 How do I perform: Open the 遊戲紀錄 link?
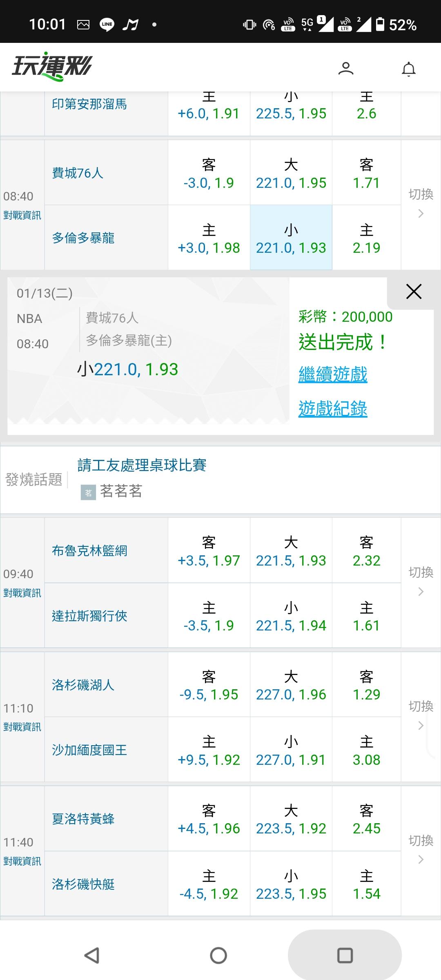333,409
